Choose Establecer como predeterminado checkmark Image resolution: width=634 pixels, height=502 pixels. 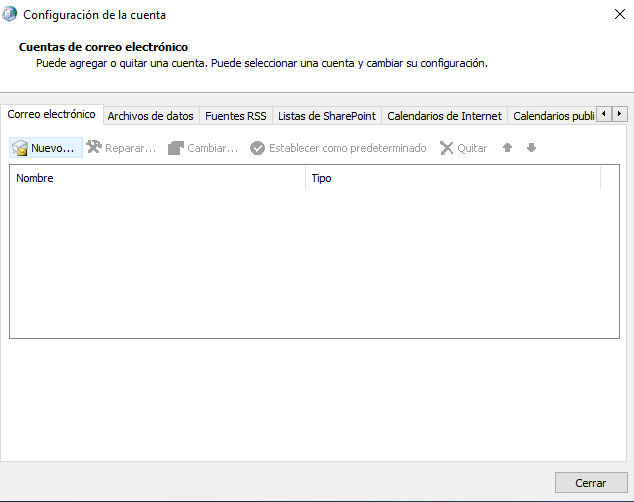tap(257, 148)
